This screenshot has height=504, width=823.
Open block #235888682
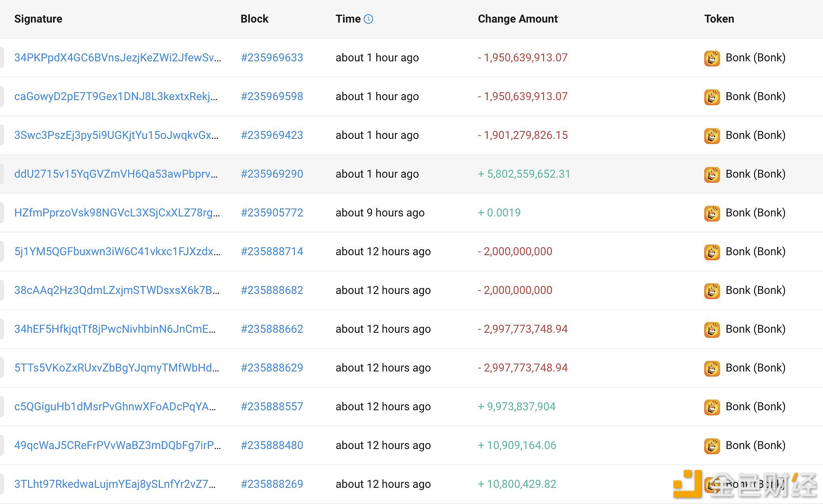point(272,290)
